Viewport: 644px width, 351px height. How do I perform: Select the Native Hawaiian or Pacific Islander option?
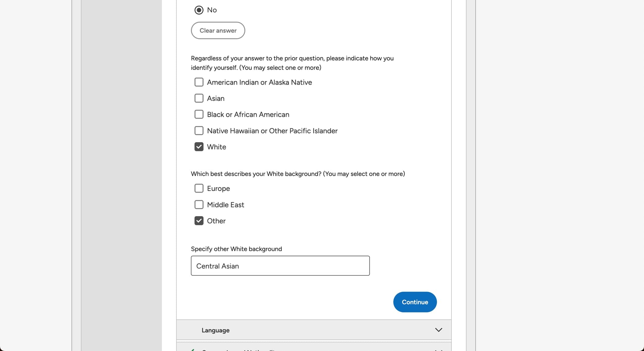pos(198,131)
